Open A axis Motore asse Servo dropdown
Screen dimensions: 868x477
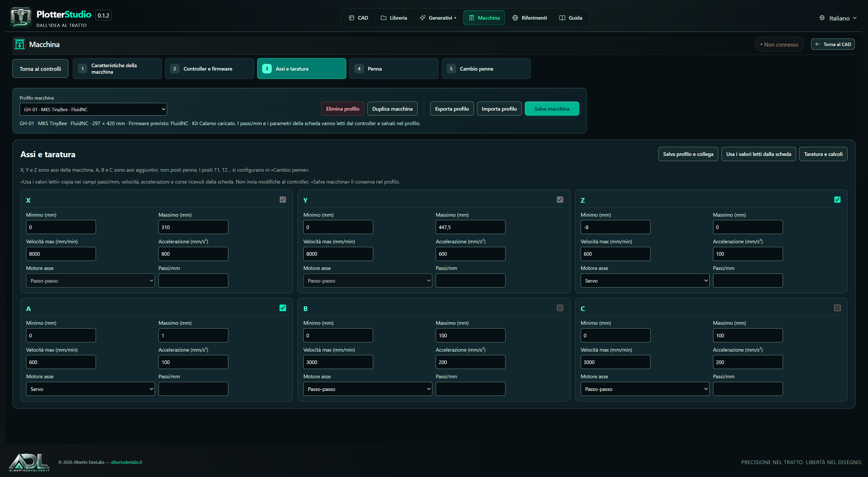[x=90, y=389]
